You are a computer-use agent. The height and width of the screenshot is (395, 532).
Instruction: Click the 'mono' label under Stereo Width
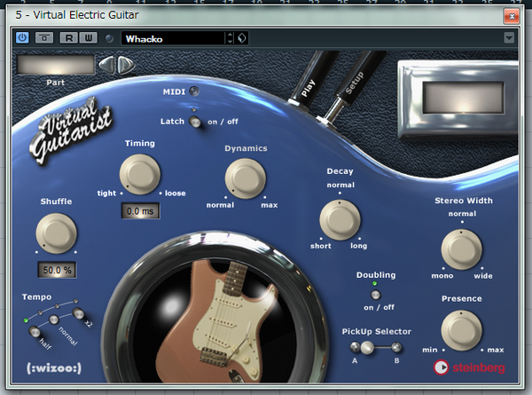pyautogui.click(x=442, y=276)
